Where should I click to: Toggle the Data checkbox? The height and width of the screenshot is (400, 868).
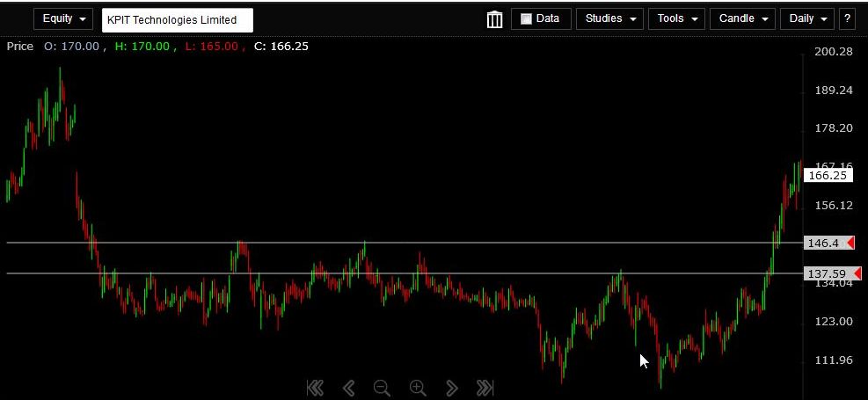[x=527, y=19]
